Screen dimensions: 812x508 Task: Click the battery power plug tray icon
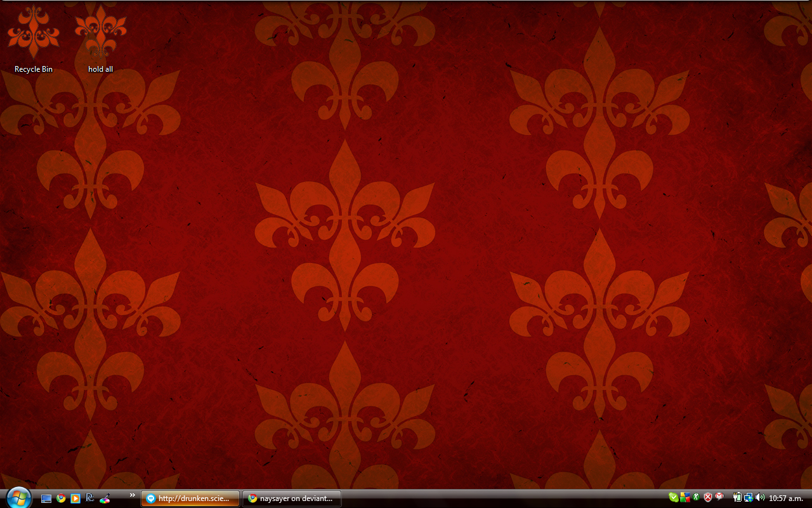[x=737, y=497]
